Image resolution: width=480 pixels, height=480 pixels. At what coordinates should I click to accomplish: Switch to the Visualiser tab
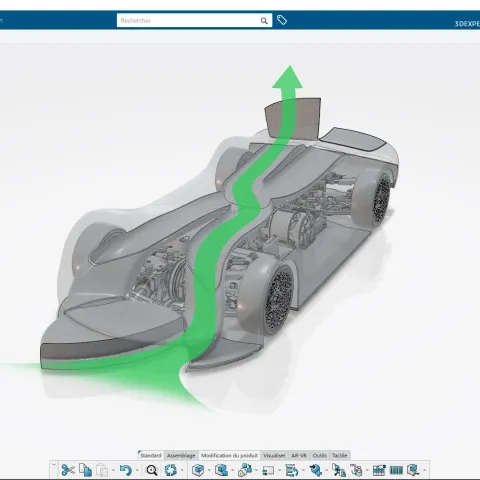click(274, 455)
